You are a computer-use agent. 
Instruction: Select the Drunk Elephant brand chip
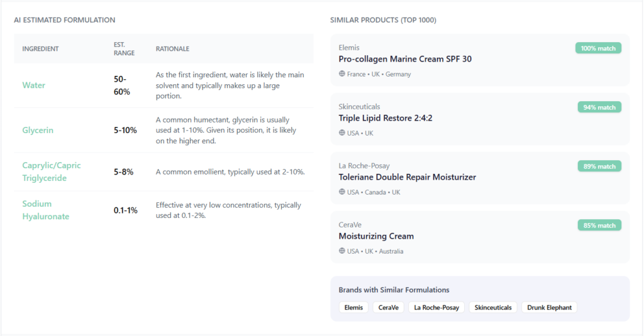[x=549, y=308]
